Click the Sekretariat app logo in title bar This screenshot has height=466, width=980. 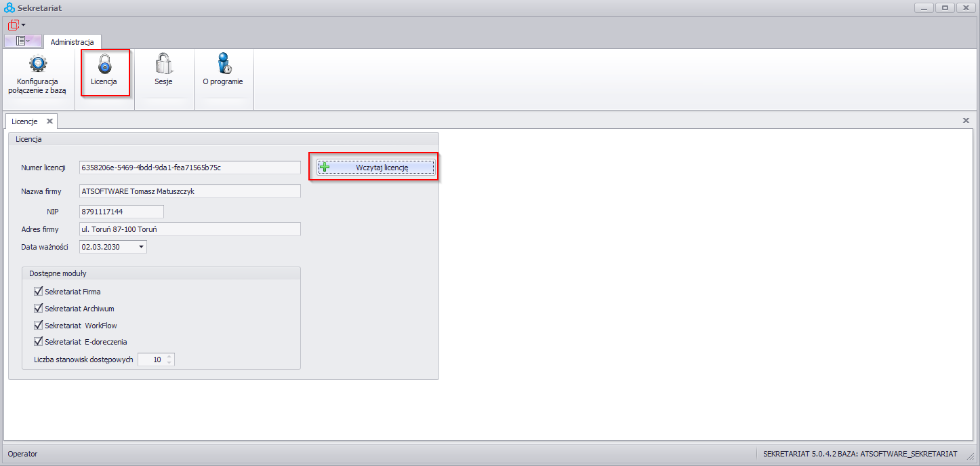pyautogui.click(x=9, y=7)
